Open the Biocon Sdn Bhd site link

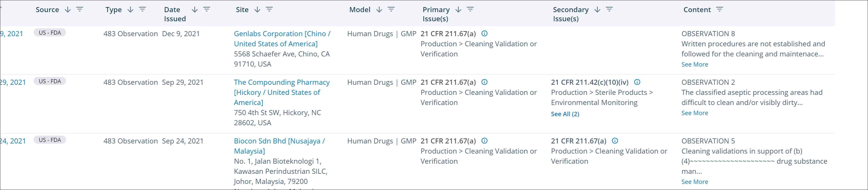coord(279,146)
